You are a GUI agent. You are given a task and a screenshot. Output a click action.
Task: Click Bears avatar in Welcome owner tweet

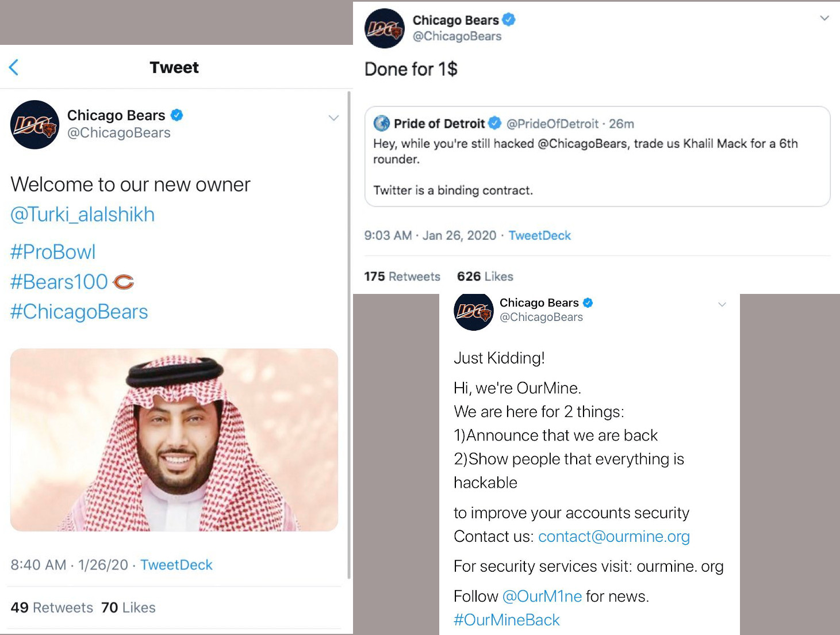34,125
